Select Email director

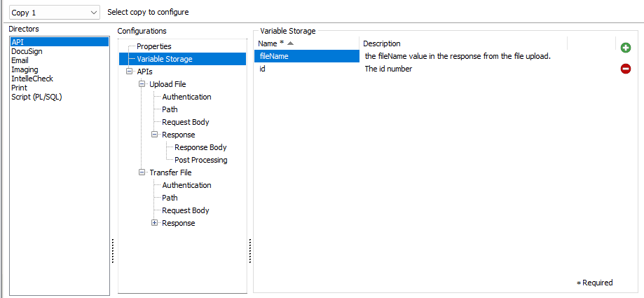[20, 60]
